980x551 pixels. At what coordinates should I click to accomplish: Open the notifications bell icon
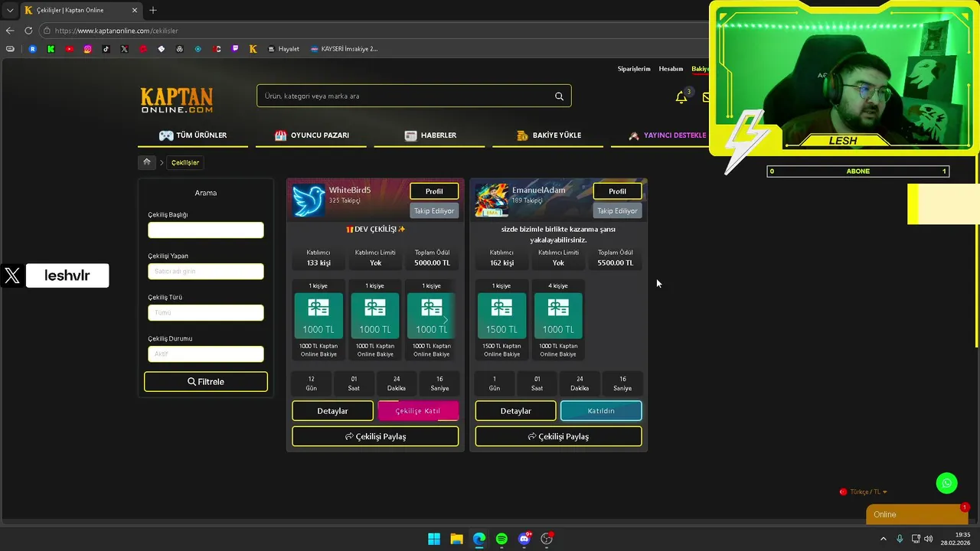(681, 97)
